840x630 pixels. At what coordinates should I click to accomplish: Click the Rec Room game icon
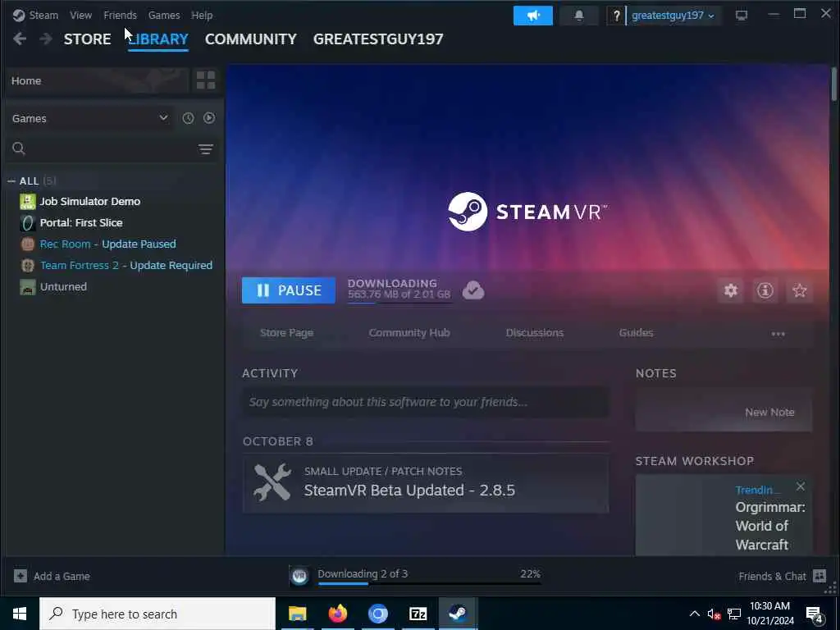point(27,244)
